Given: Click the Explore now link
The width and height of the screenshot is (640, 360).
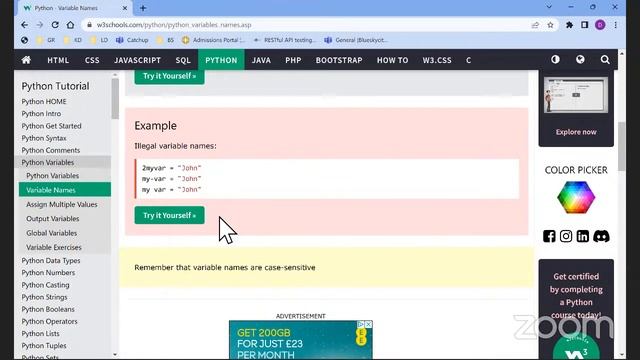Looking at the screenshot, I should pyautogui.click(x=576, y=132).
